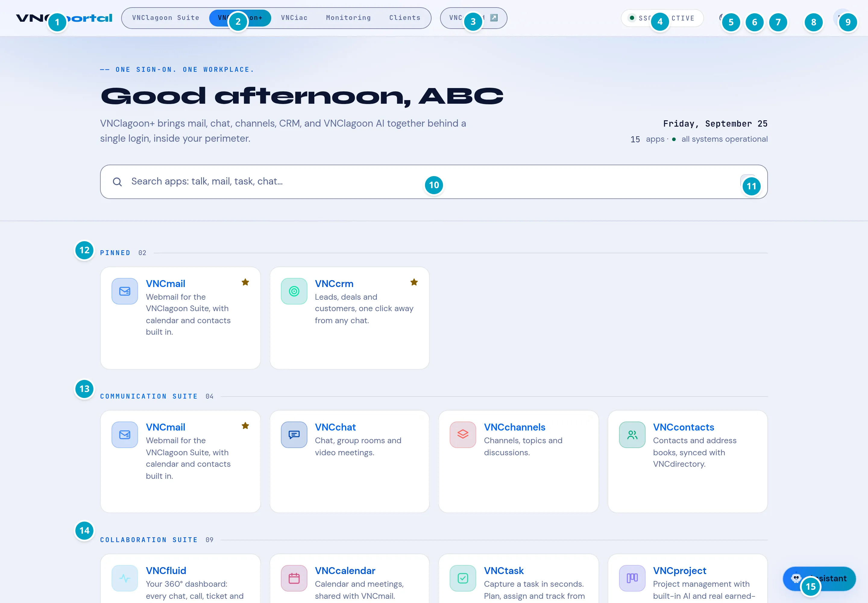The image size is (868, 603).
Task: Click the 'all systems operational' status text
Action: click(x=724, y=139)
